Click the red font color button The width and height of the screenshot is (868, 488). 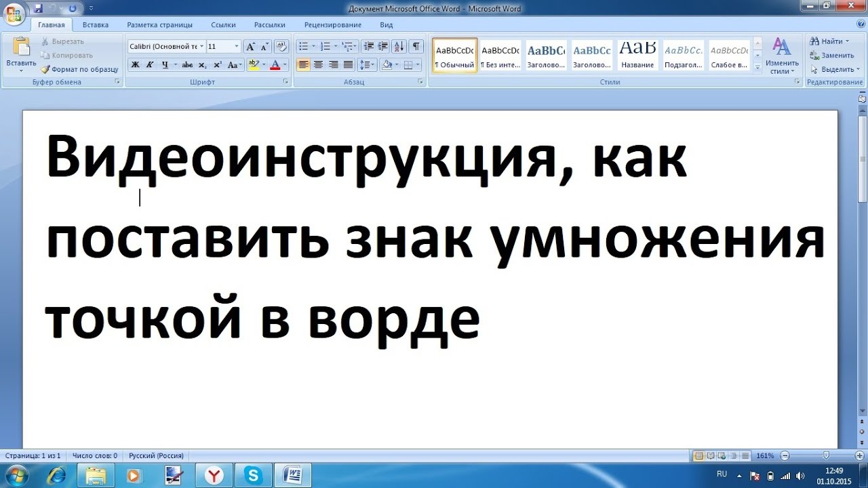pyautogui.click(x=275, y=65)
